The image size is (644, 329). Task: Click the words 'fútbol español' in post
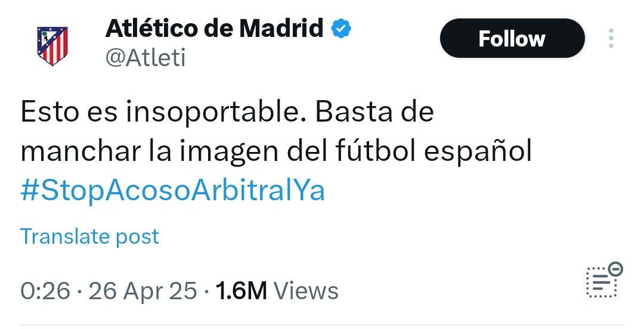[x=434, y=151]
